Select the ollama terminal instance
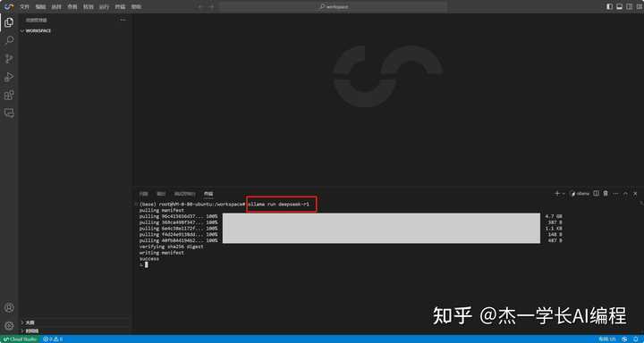The image size is (644, 343). [580, 193]
